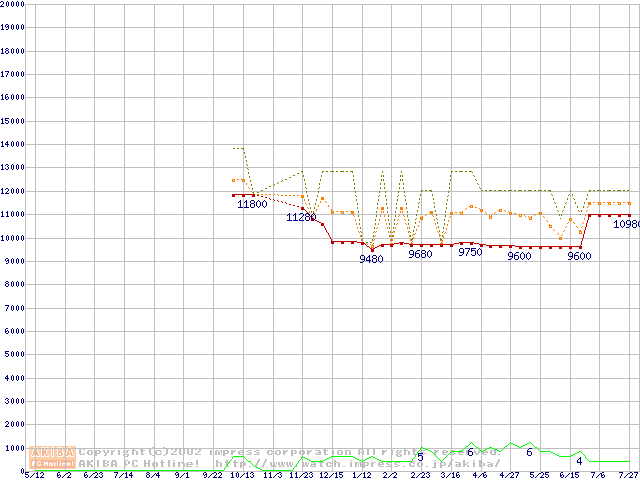Click the 7/27 date axis tick

(x=628, y=475)
